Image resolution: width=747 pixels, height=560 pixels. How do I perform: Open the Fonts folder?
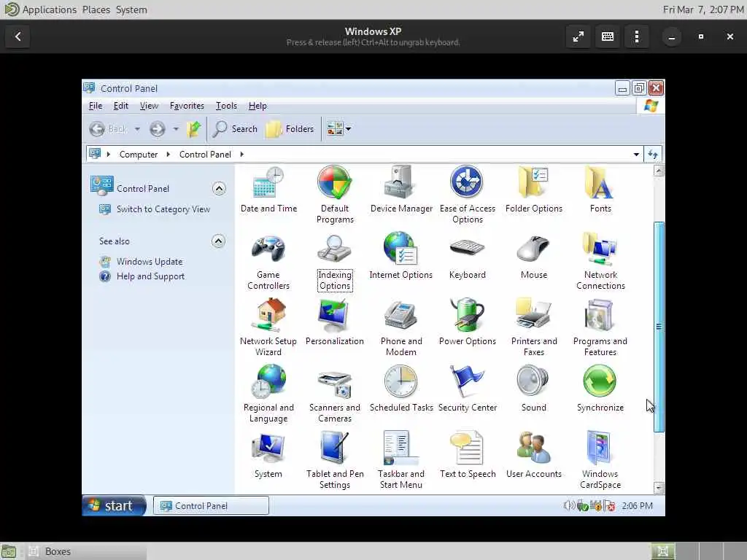(x=600, y=190)
